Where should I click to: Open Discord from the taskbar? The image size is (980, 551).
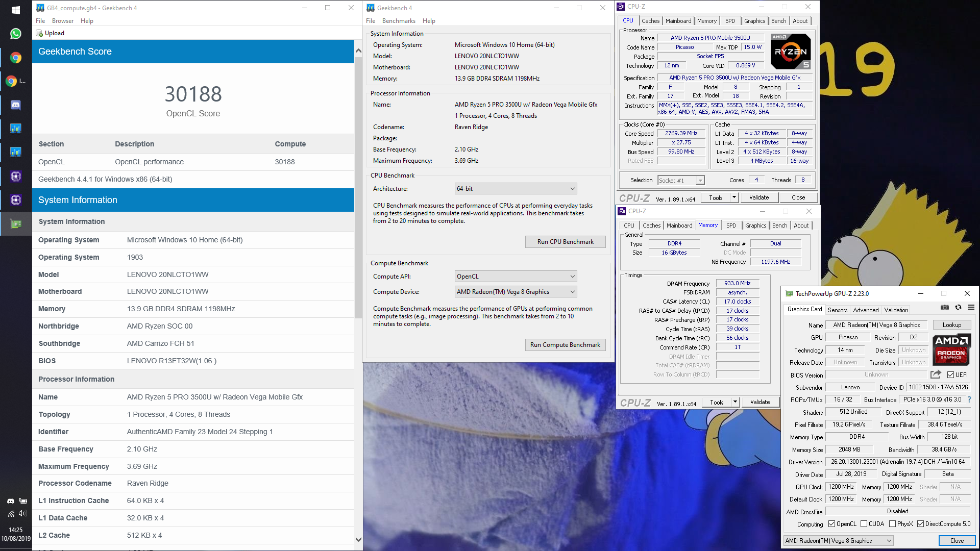(x=15, y=105)
